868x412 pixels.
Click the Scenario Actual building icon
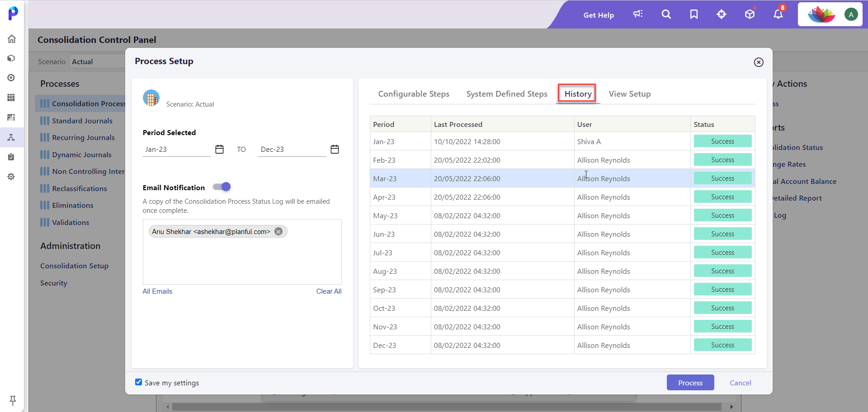pos(151,98)
